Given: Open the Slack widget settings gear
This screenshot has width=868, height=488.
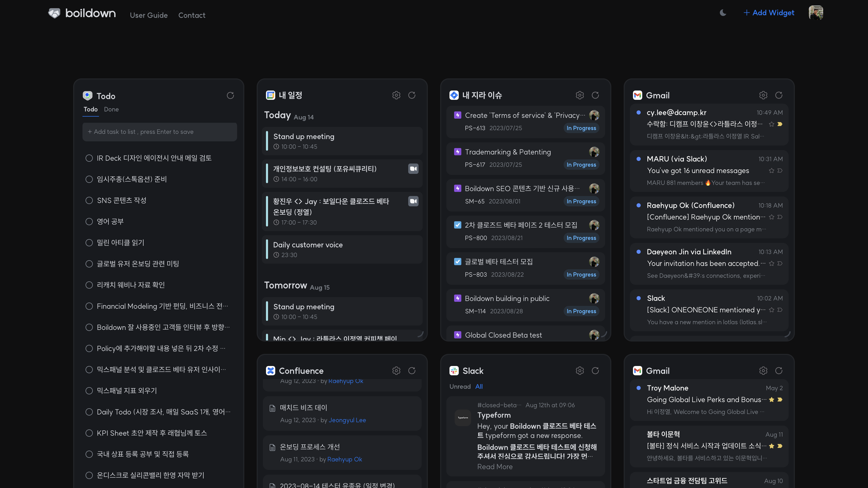Looking at the screenshot, I should 580,371.
